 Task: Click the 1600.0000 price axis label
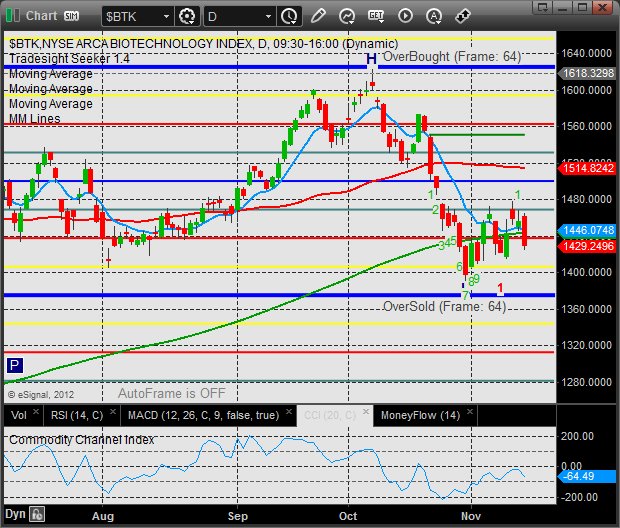point(587,90)
